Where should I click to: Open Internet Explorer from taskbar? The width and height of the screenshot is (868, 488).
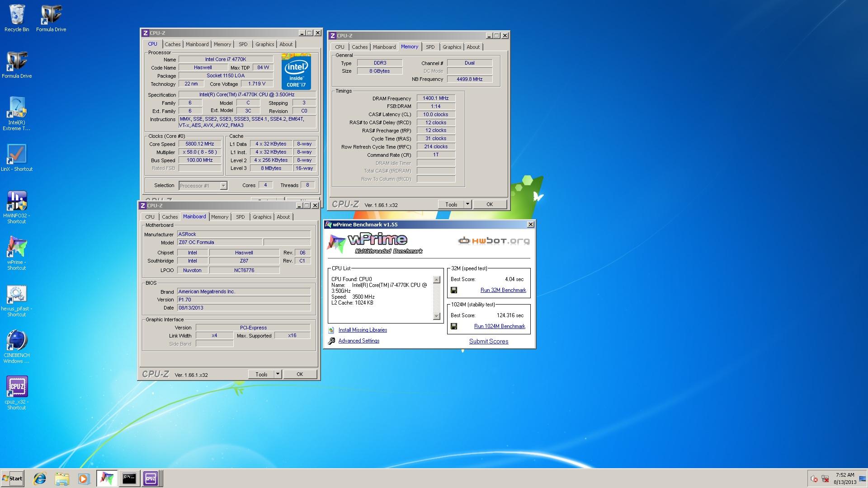tap(40, 479)
